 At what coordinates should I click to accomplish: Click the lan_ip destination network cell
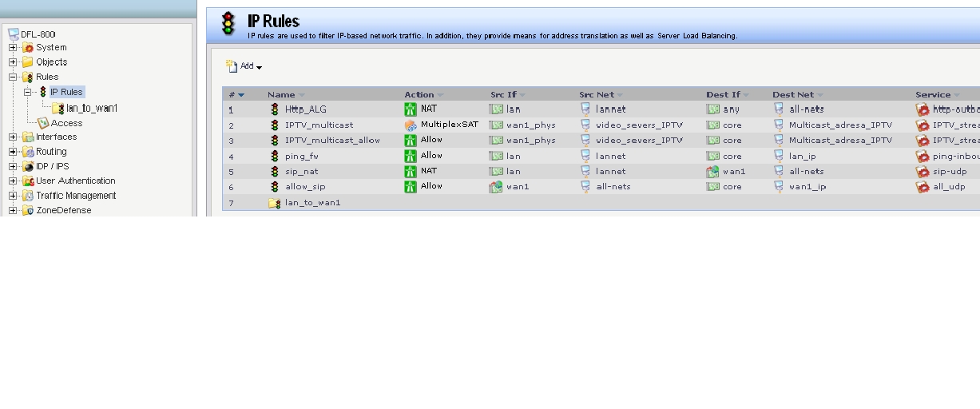(x=803, y=157)
